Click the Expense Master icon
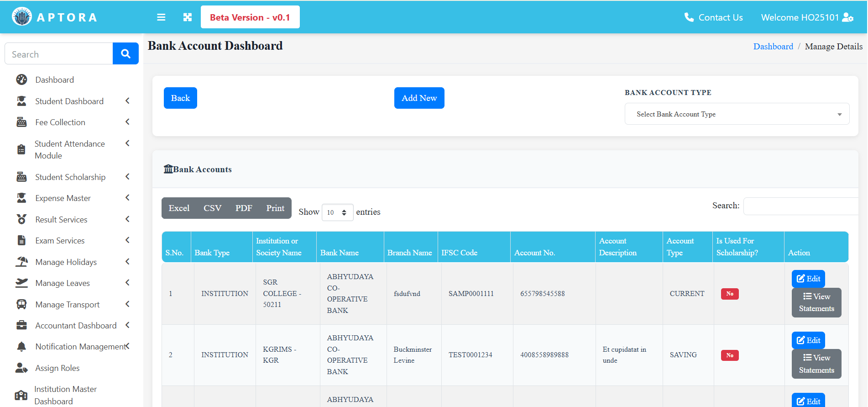This screenshot has height=407, width=868. pyautogui.click(x=21, y=198)
